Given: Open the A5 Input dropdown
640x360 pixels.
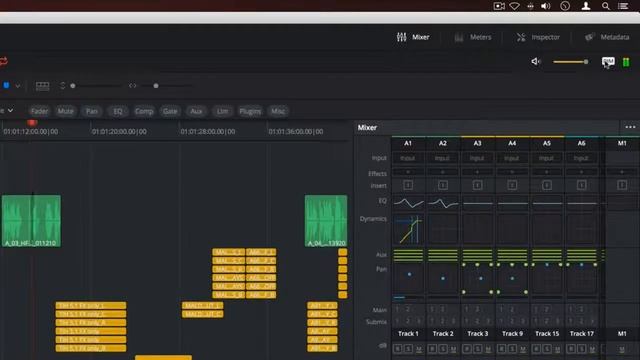Looking at the screenshot, I should (x=547, y=158).
